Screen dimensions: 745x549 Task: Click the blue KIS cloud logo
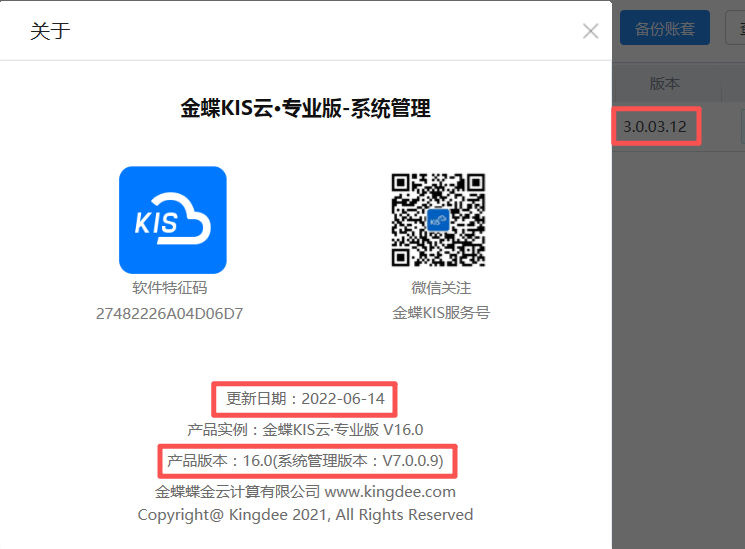coord(172,220)
